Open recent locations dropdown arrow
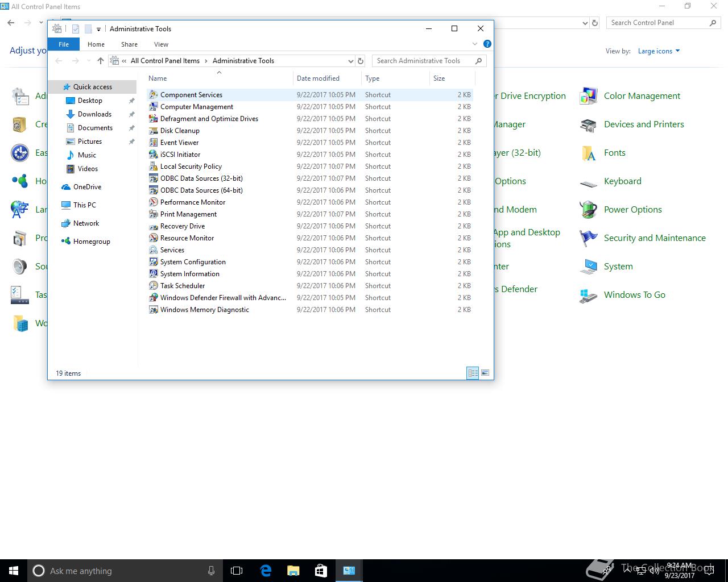This screenshot has height=582, width=728. tap(89, 61)
